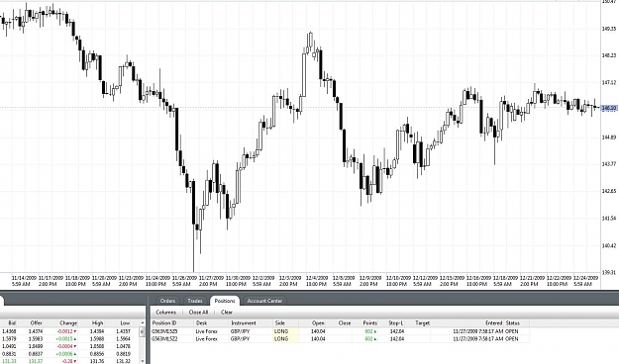
Task: Open the Account Center tab
Action: click(264, 301)
